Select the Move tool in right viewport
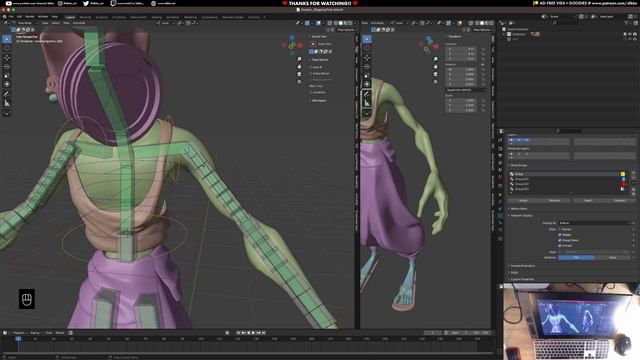Viewport: 640px width, 360px height. pyautogui.click(x=367, y=58)
